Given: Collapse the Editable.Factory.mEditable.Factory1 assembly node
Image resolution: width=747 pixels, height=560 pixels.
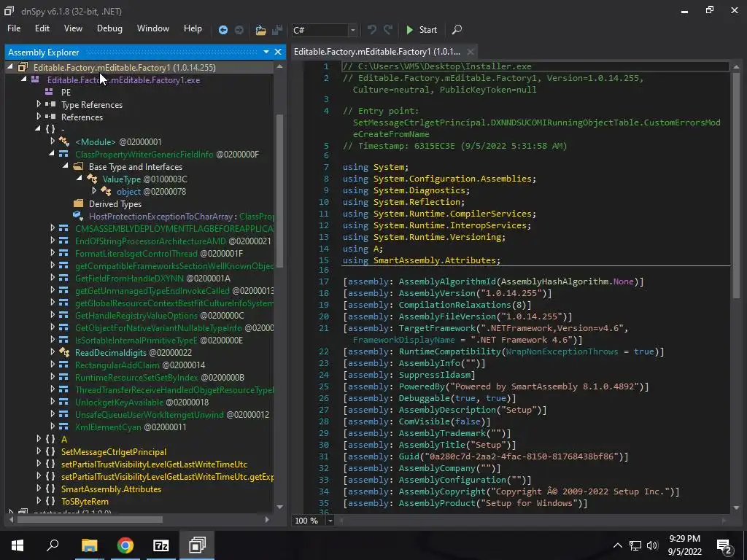Looking at the screenshot, I should pos(10,67).
